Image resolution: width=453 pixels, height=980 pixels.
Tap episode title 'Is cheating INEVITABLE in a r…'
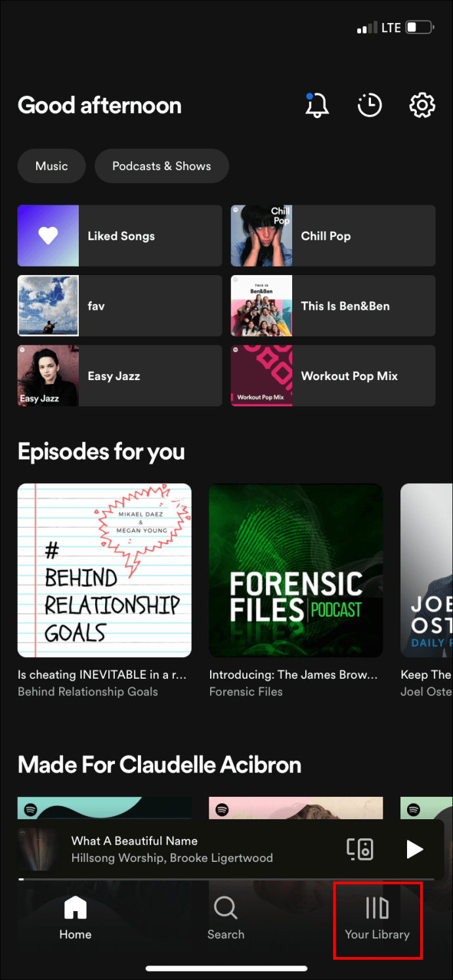[x=104, y=674]
